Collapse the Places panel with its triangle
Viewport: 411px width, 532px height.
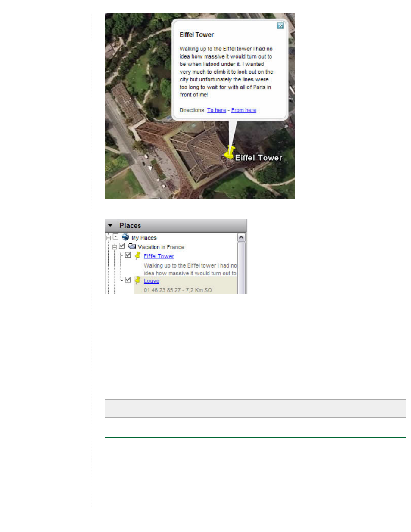(110, 225)
